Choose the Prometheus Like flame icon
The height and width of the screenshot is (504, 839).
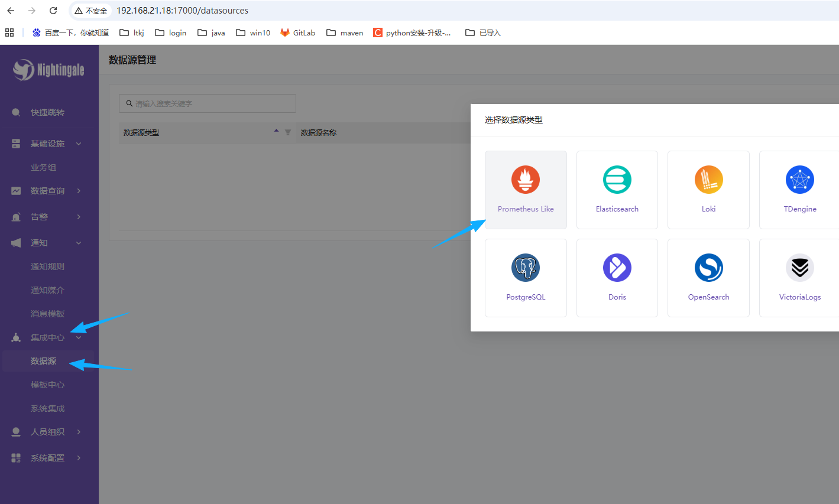(526, 180)
